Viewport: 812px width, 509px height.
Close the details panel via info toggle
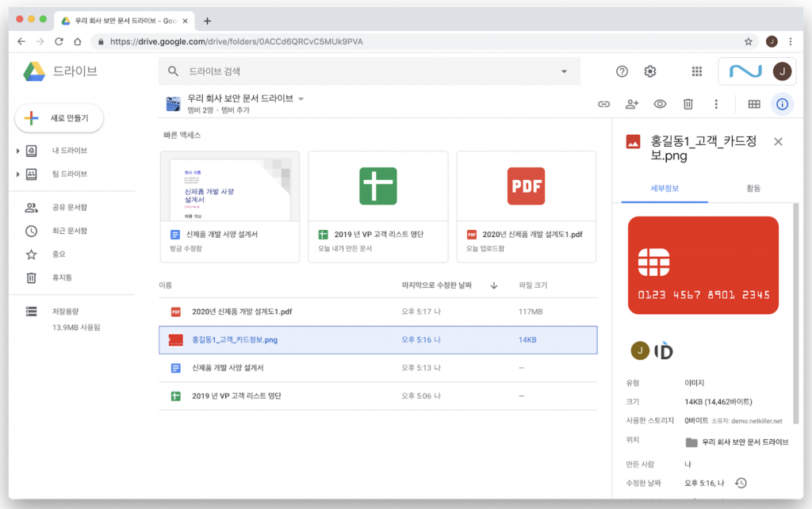coord(782,104)
